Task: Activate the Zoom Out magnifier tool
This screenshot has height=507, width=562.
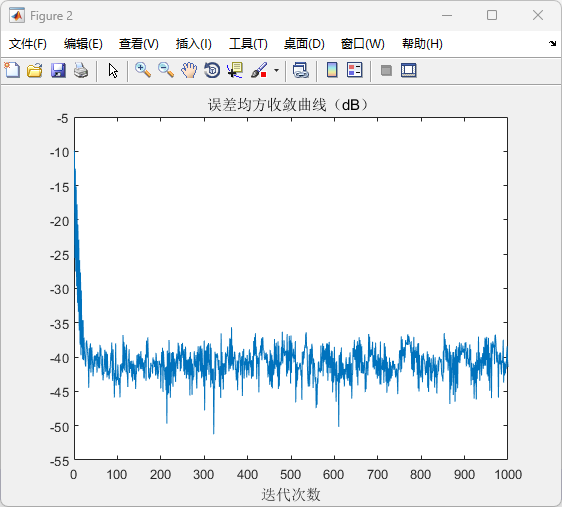Action: pyautogui.click(x=166, y=70)
